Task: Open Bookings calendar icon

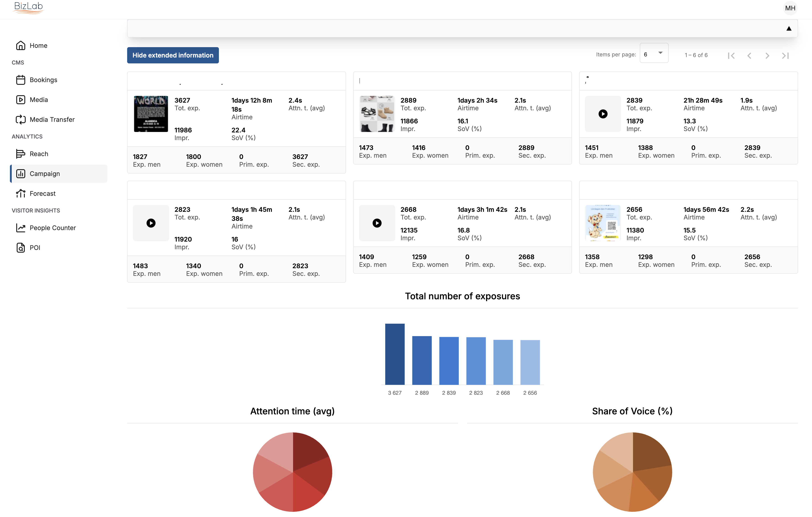Action: tap(21, 80)
